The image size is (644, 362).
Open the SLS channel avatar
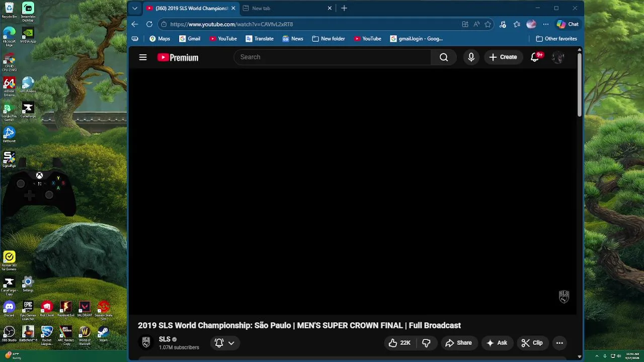point(146,342)
